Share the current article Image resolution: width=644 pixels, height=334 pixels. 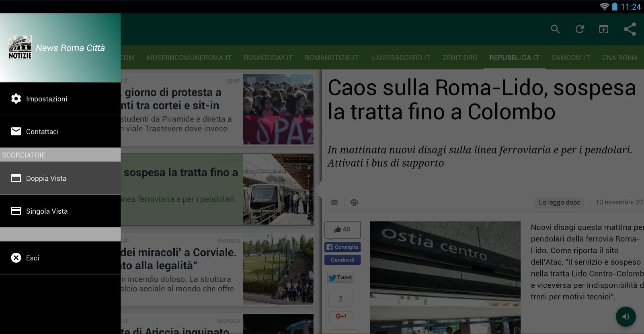pyautogui.click(x=630, y=29)
